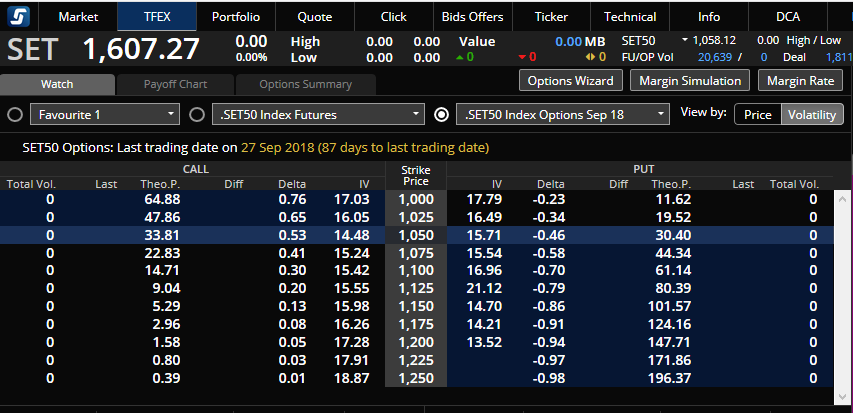Viewport: 853px width, 413px height.
Task: Open the Bids Offers menu
Action: 472,16
